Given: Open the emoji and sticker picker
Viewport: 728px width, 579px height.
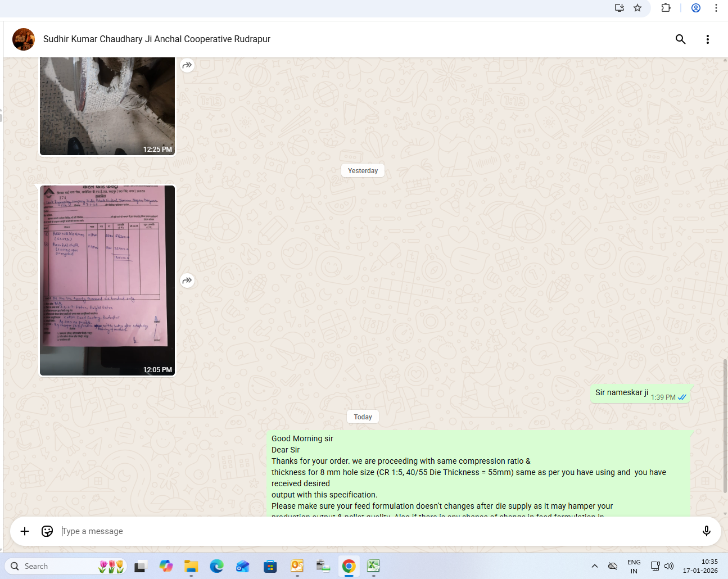Looking at the screenshot, I should (47, 531).
